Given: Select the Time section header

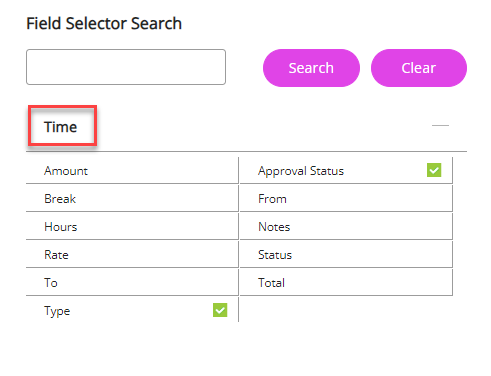Looking at the screenshot, I should 61,127.
